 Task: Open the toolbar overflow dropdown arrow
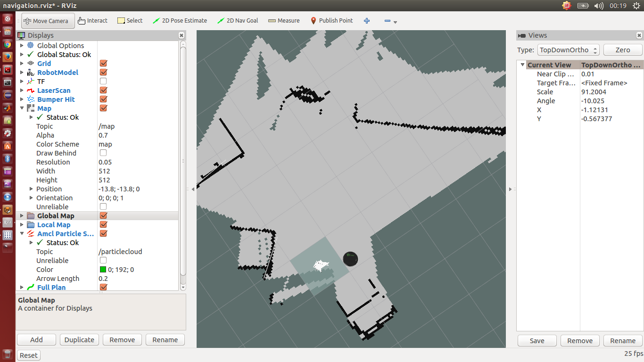tap(395, 22)
